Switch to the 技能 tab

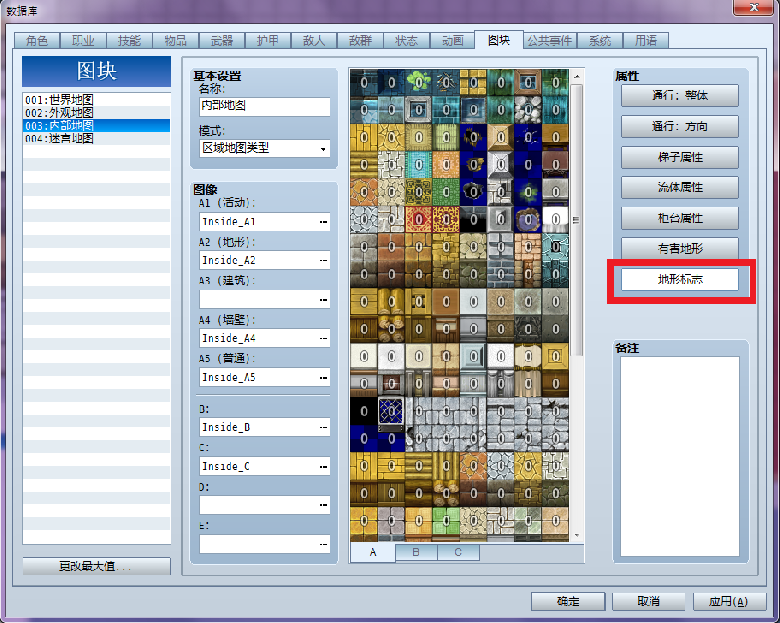coord(129,40)
